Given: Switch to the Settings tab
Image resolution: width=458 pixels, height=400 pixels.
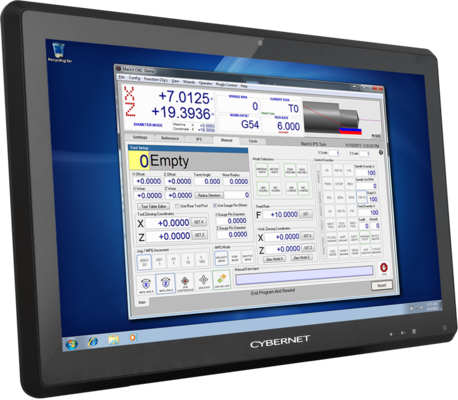Looking at the screenshot, I should tap(140, 137).
